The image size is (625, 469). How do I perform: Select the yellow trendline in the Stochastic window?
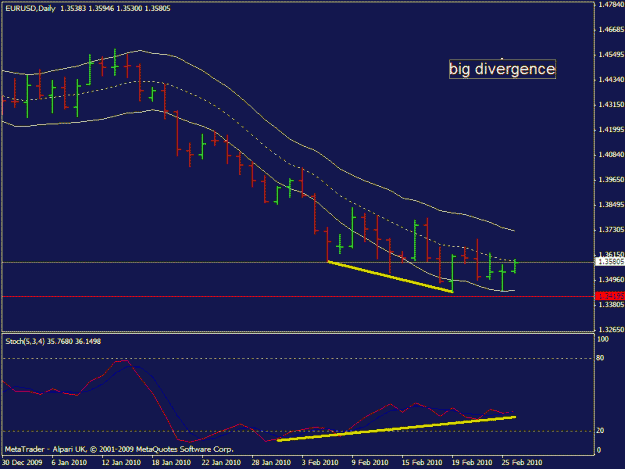(396, 429)
